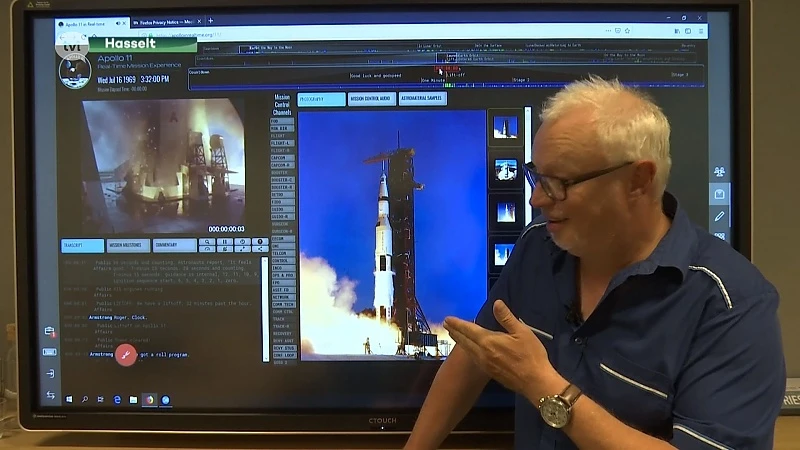Click the people icon in the right sidebar

tap(719, 171)
